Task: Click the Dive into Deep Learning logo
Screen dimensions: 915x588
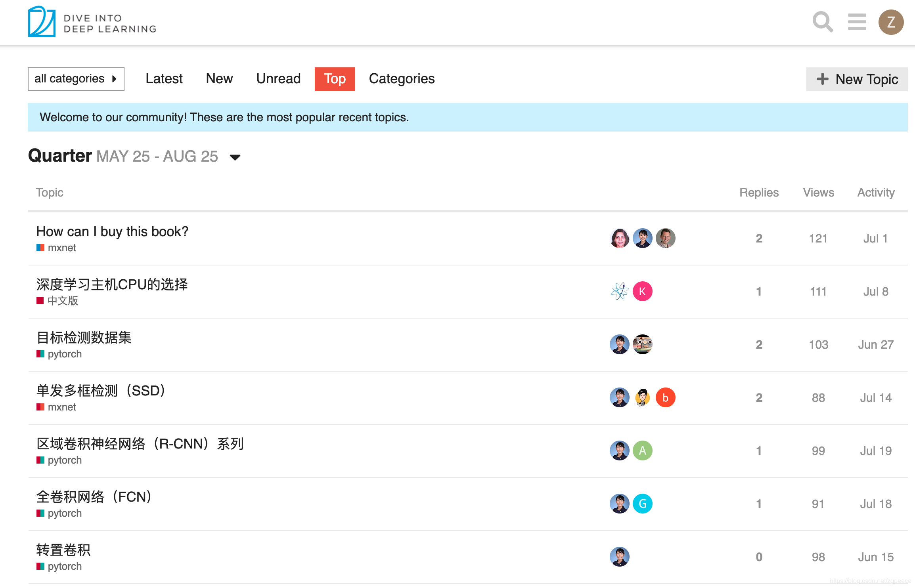Action: (x=92, y=22)
